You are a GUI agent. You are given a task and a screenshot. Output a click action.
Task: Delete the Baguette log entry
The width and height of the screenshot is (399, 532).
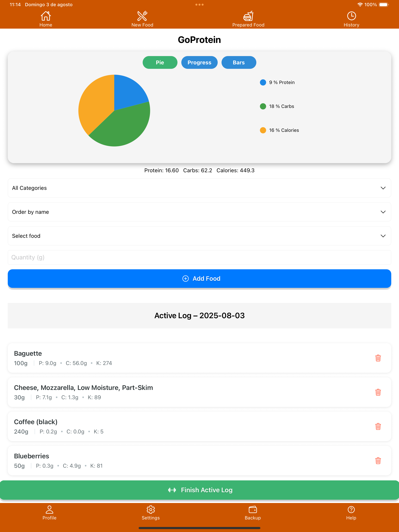click(x=378, y=358)
